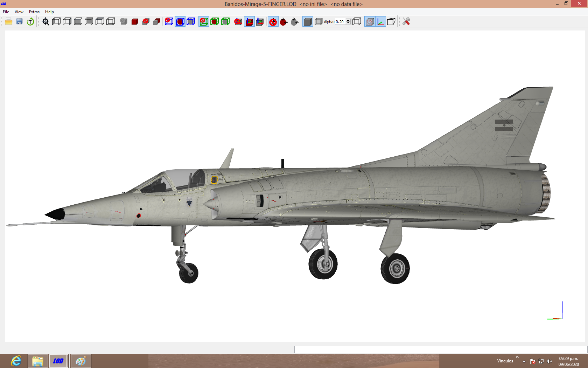Click the blue wireframe with gray cube icon

coord(191,22)
